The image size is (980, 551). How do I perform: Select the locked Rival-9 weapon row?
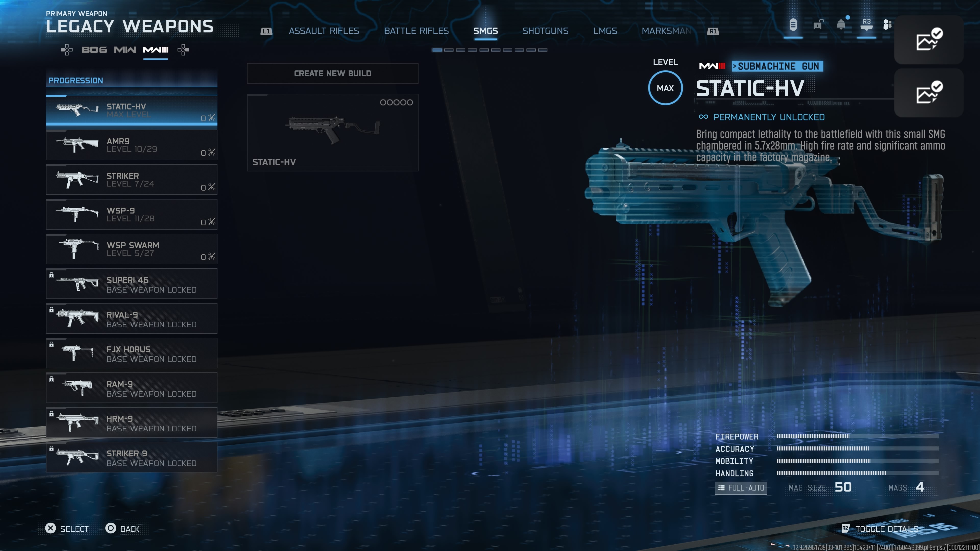[x=132, y=319]
